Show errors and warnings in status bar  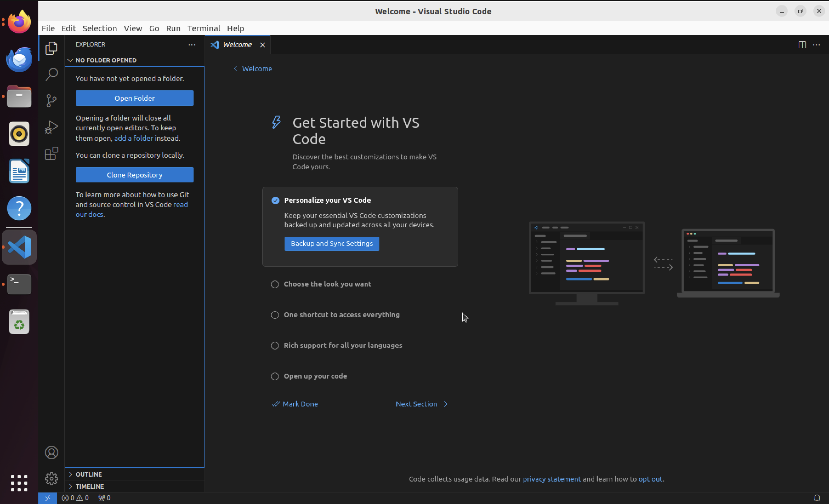pyautogui.click(x=75, y=498)
